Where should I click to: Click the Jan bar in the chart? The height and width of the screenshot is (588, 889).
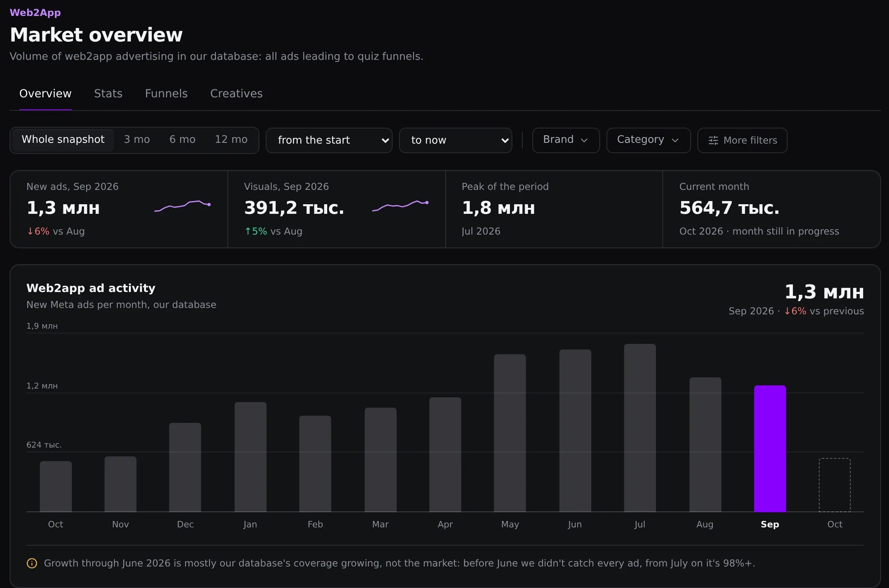click(250, 457)
